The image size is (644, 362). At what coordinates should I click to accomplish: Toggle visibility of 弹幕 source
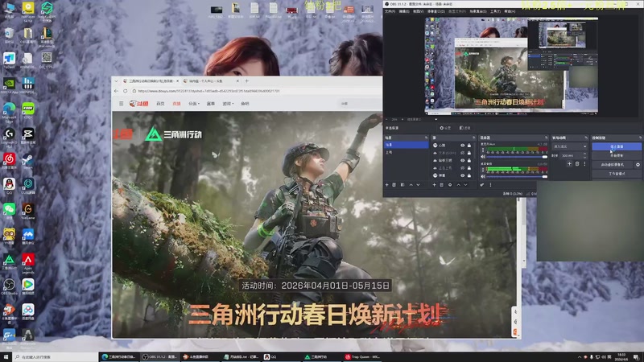tap(462, 175)
